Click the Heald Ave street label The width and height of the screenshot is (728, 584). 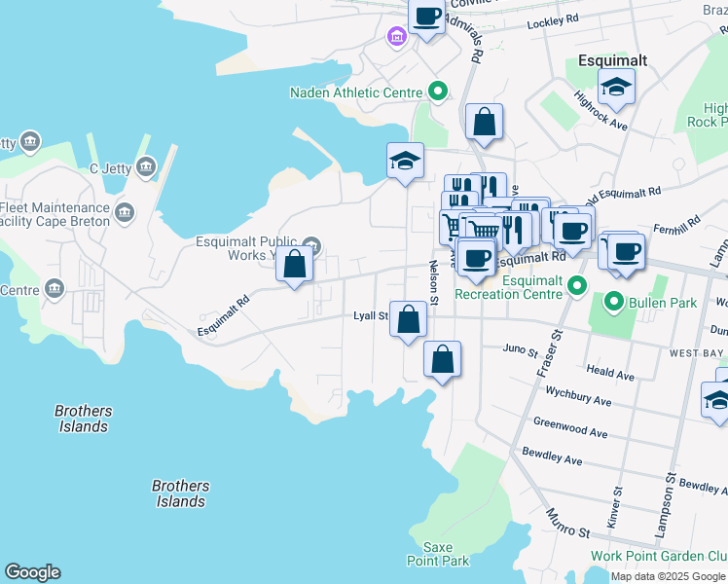pos(610,373)
